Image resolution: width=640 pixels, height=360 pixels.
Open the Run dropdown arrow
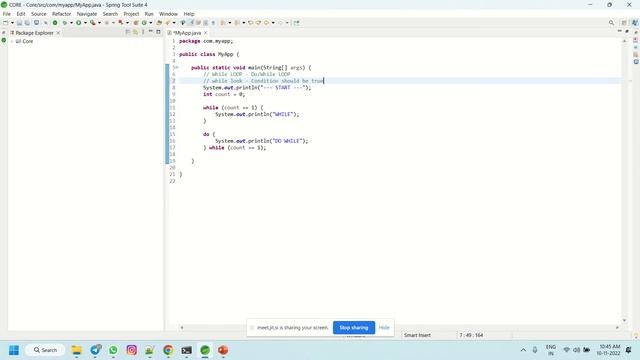(x=85, y=23)
